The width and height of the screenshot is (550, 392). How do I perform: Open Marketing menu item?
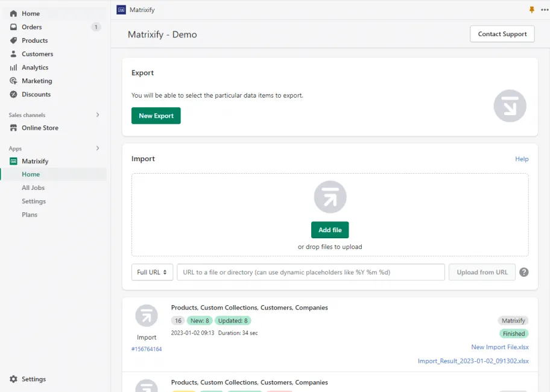click(x=37, y=81)
